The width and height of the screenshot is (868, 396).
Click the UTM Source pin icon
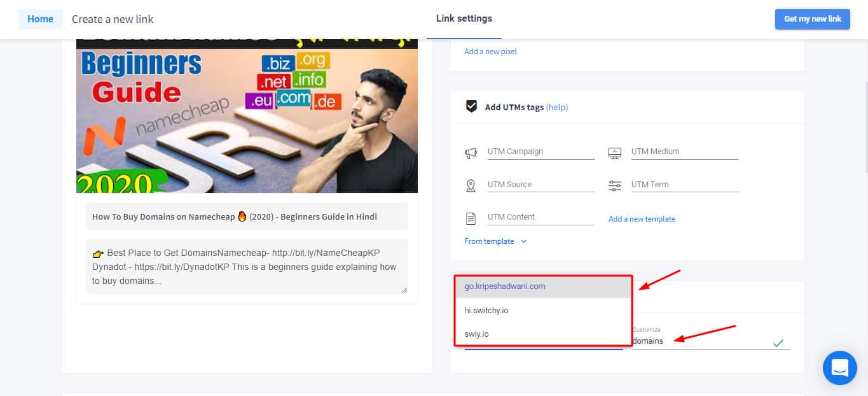pos(471,186)
